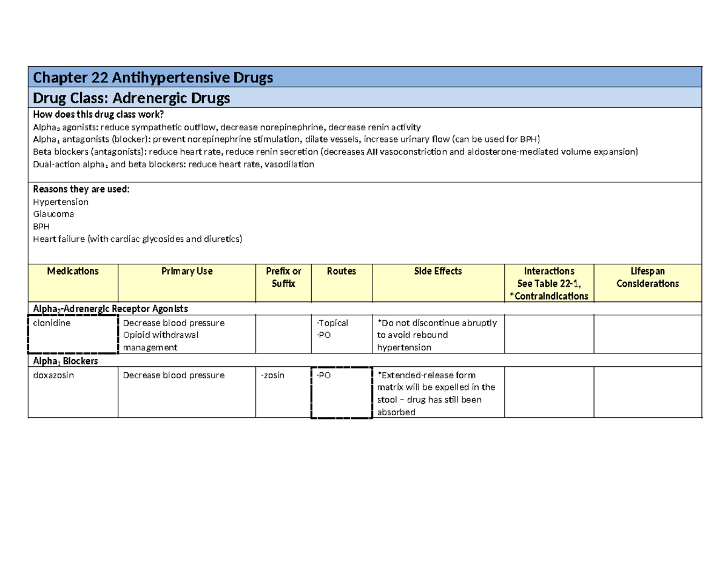Click the -zosin suffix cell
The width and height of the screenshot is (728, 562).
coord(273,375)
